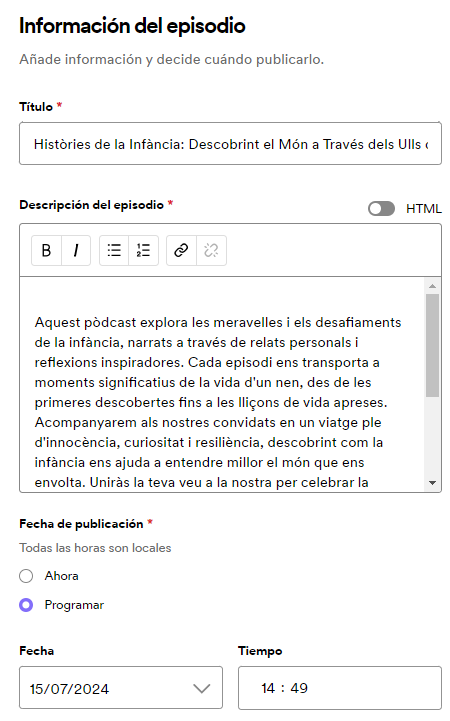Add a hyperlink to description
This screenshot has width=450, height=721.
pyautogui.click(x=181, y=251)
